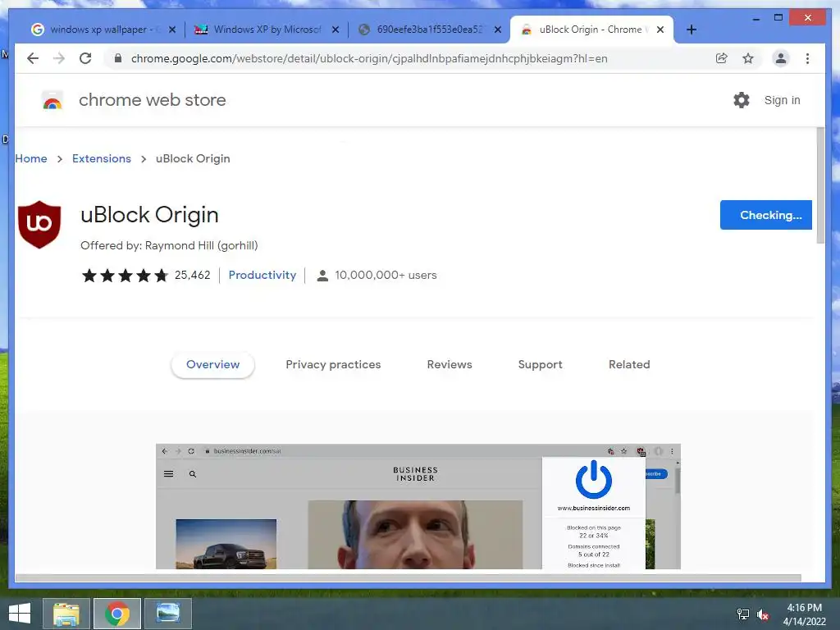Image resolution: width=840 pixels, height=630 pixels.
Task: Open the Chrome profile avatar icon
Action: (781, 58)
